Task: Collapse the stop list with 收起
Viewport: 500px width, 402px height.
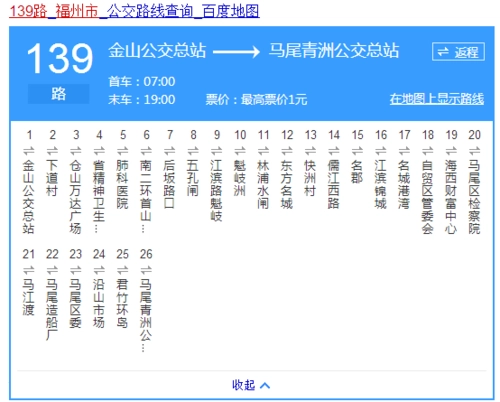Action: [244, 385]
